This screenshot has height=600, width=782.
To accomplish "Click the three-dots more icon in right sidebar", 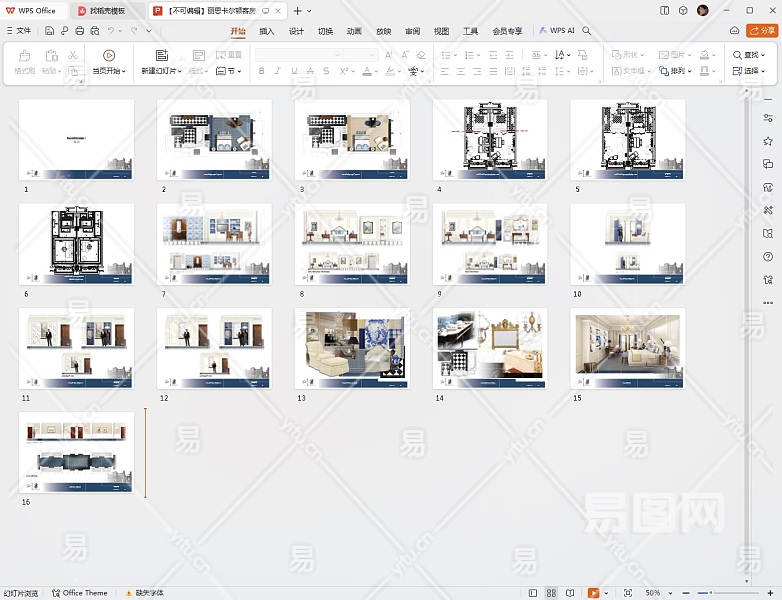I will coord(768,303).
